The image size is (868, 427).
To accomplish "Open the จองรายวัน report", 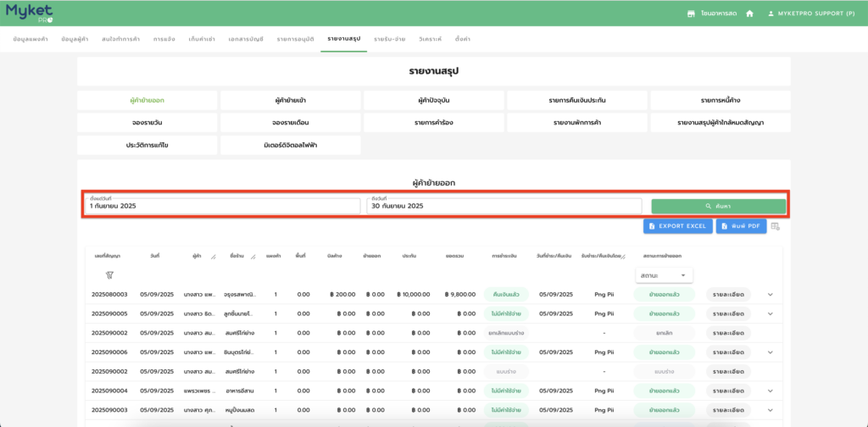I will coord(147,123).
